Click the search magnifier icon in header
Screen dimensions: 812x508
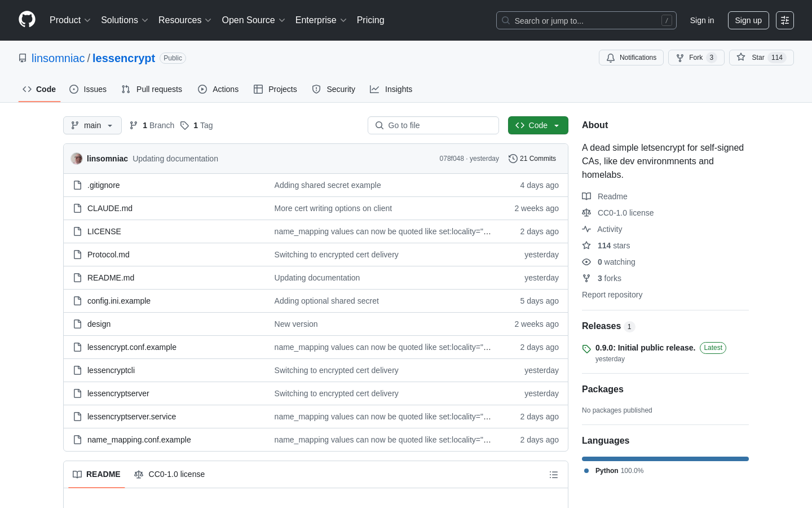(x=506, y=20)
